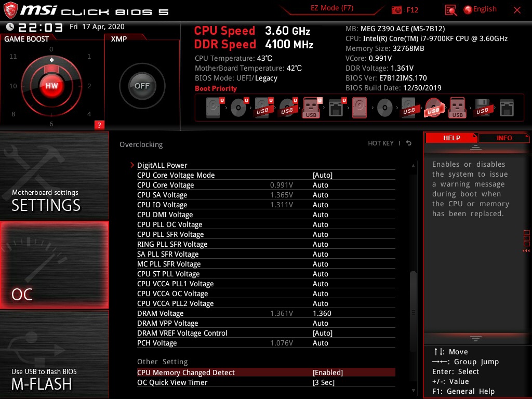Select the highlighted legacy USB CD boot icon
The height and width of the screenshot is (399, 532).
coord(433,108)
